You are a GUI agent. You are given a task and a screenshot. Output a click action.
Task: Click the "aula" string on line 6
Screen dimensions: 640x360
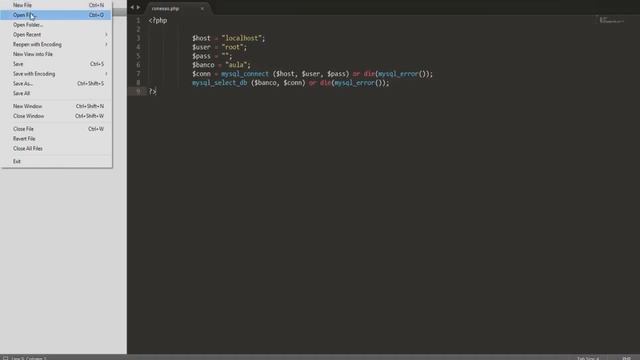[x=236, y=65]
